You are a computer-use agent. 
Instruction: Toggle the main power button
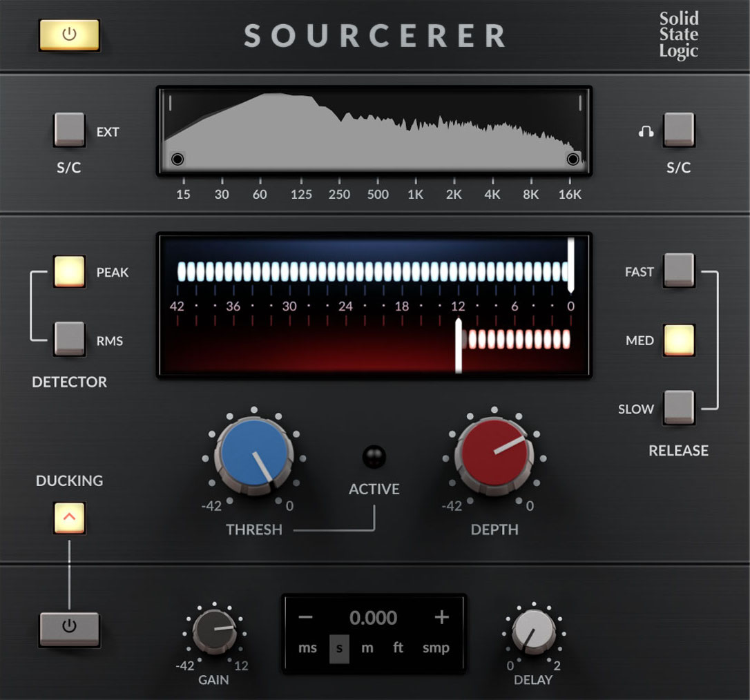pos(69,33)
